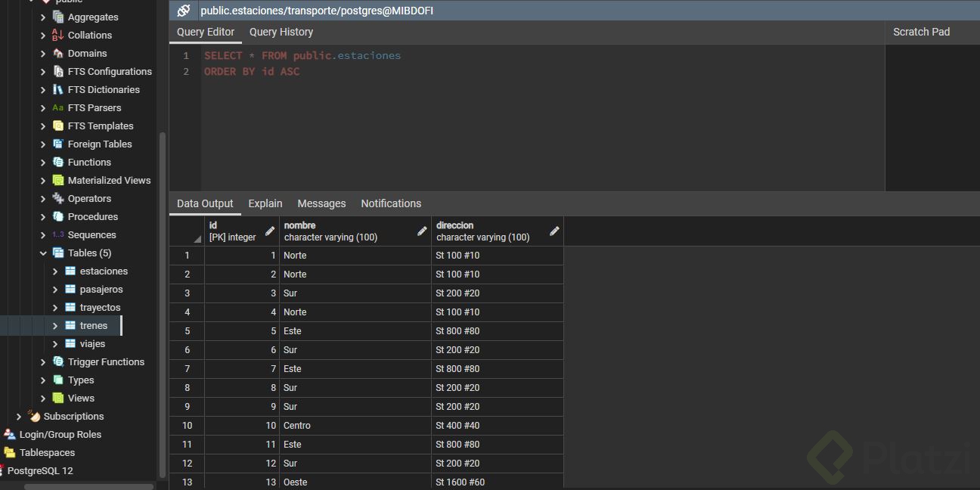980x490 pixels.
Task: Click the 'St 800 #80' cell in row 11
Action: [498, 445]
